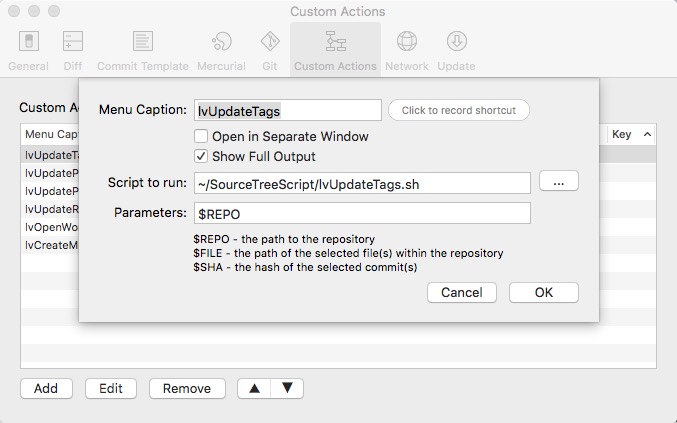677x423 pixels.
Task: Move selected action up with arrow
Action: click(x=254, y=388)
